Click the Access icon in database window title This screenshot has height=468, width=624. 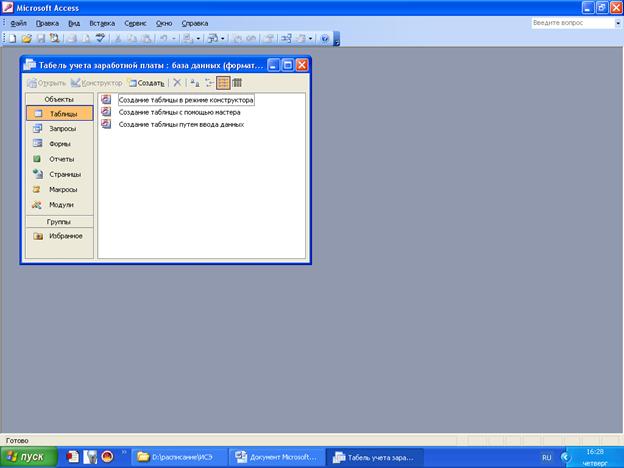point(29,64)
